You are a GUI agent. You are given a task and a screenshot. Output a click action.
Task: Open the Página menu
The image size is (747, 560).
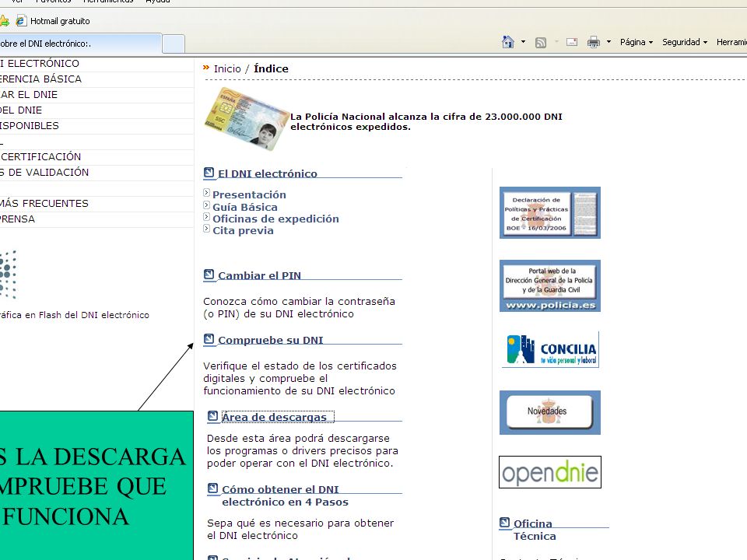click(x=637, y=42)
